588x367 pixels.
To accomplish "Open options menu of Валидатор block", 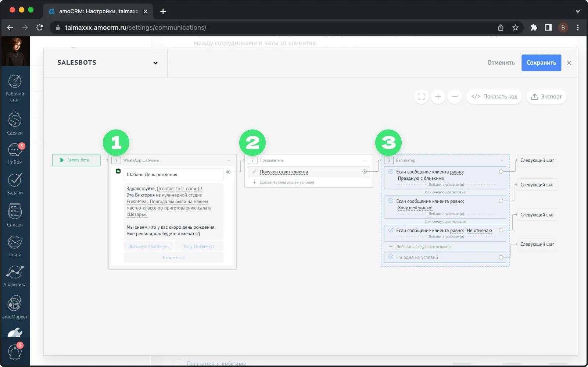I will (501, 160).
